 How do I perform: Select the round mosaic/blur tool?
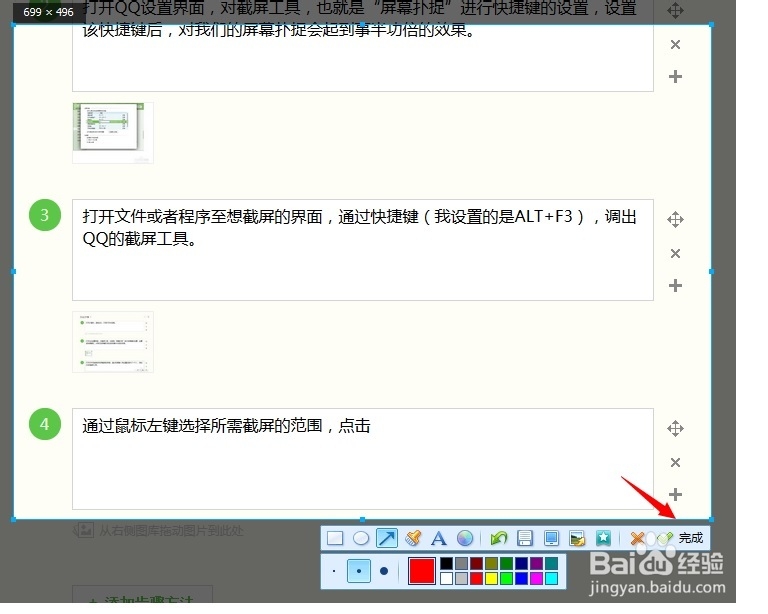coord(465,538)
